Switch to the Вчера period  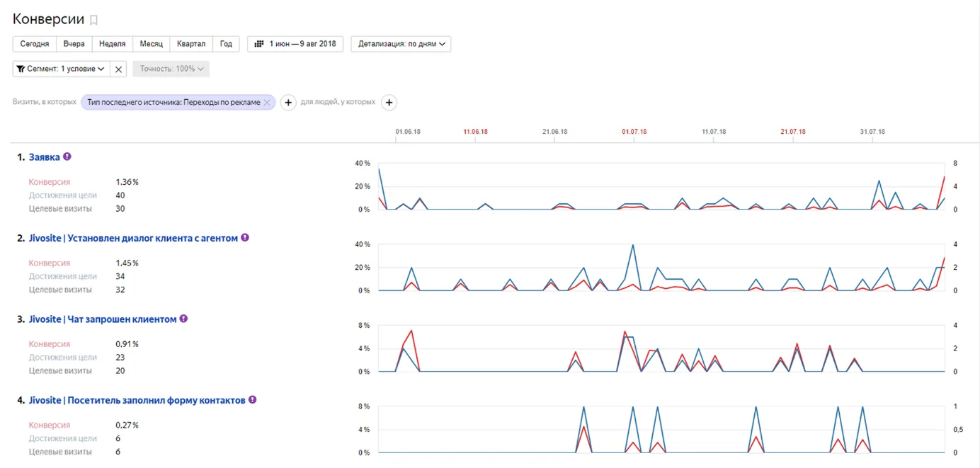tap(74, 44)
